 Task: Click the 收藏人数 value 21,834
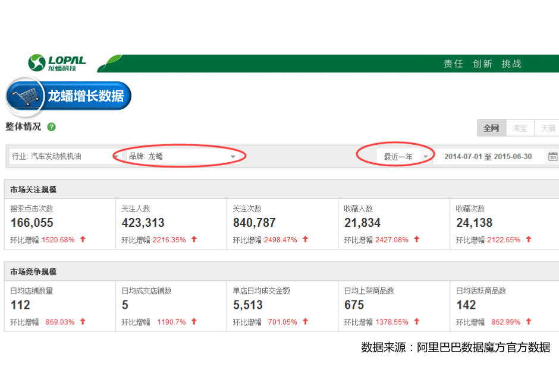pos(362,223)
